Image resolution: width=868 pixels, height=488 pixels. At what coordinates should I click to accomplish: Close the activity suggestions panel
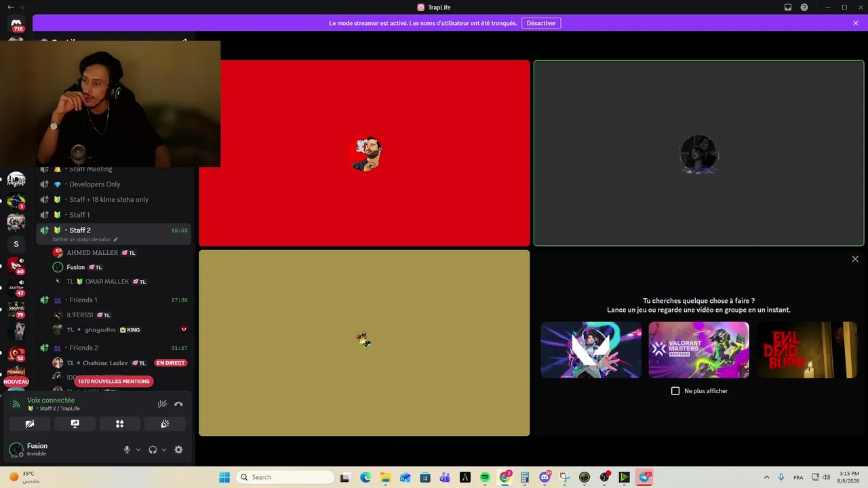click(855, 259)
